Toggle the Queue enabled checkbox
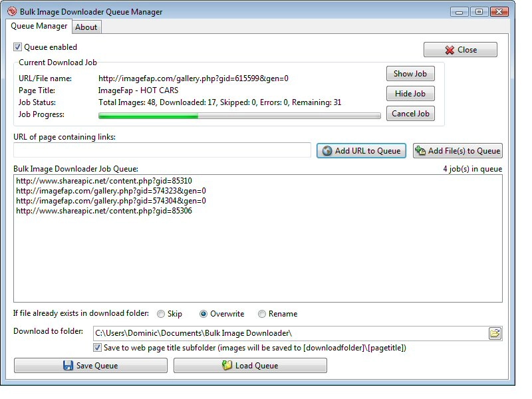The height and width of the screenshot is (399, 532). click(18, 47)
